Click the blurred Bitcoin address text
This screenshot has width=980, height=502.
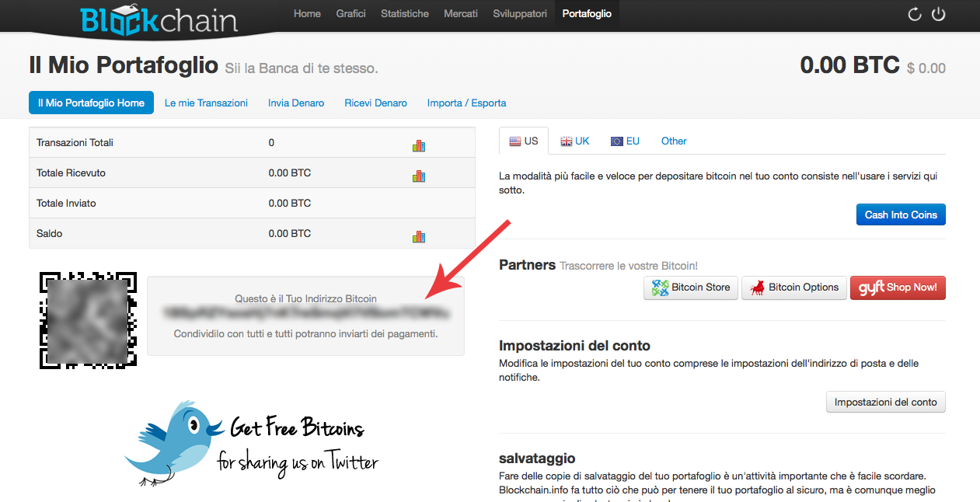pyautogui.click(x=305, y=314)
